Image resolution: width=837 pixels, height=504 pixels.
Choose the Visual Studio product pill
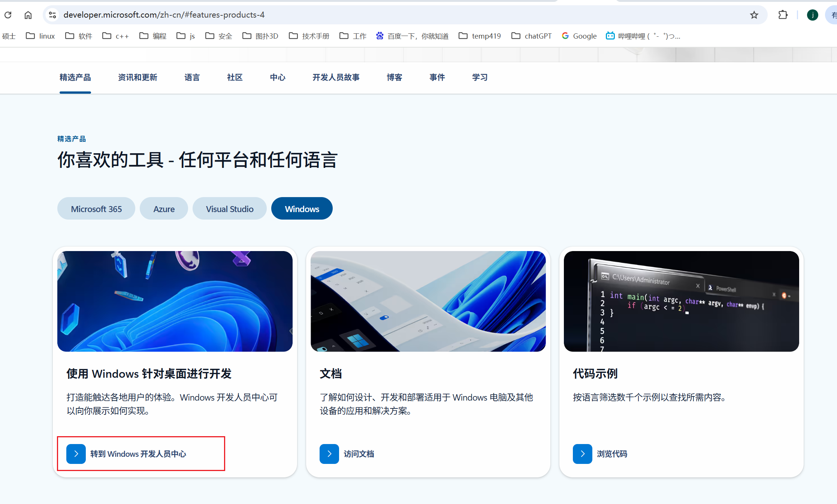pyautogui.click(x=230, y=209)
